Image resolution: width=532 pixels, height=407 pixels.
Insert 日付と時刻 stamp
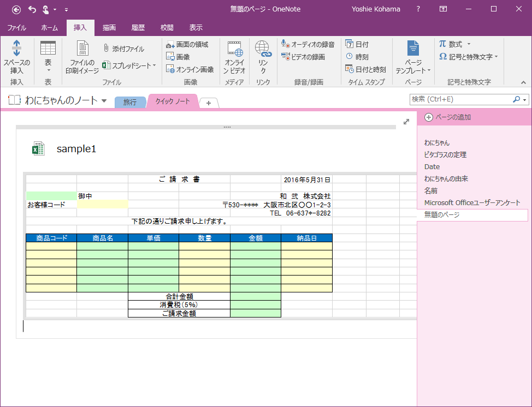tap(365, 69)
